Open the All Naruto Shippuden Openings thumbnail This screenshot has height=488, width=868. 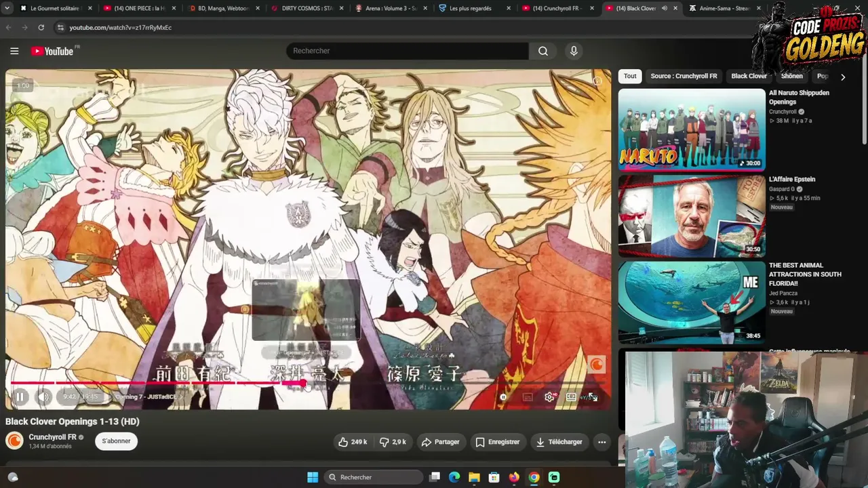point(692,129)
